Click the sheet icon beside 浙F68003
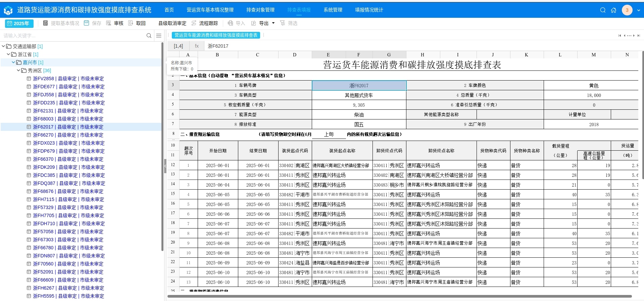 pos(29,119)
